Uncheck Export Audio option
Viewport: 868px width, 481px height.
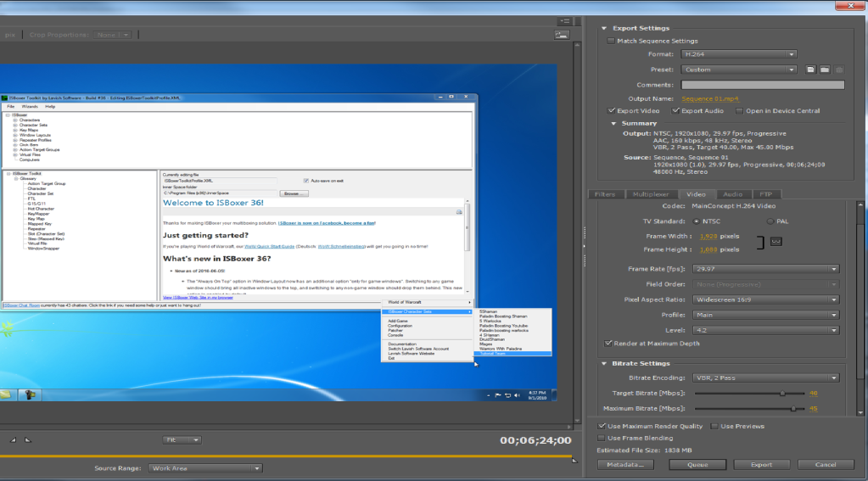point(675,110)
